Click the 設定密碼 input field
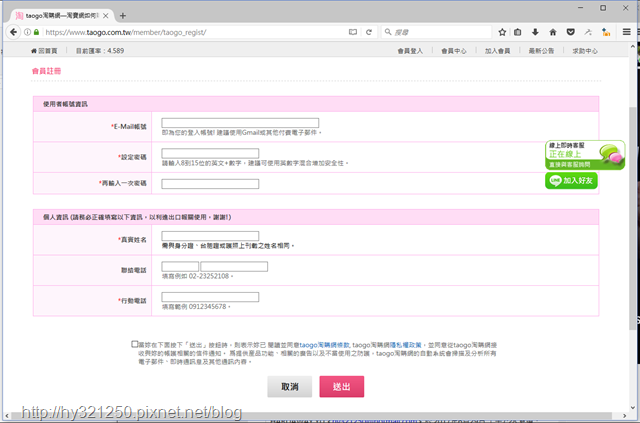Screen dimensions: 640x423 pyautogui.click(x=210, y=153)
